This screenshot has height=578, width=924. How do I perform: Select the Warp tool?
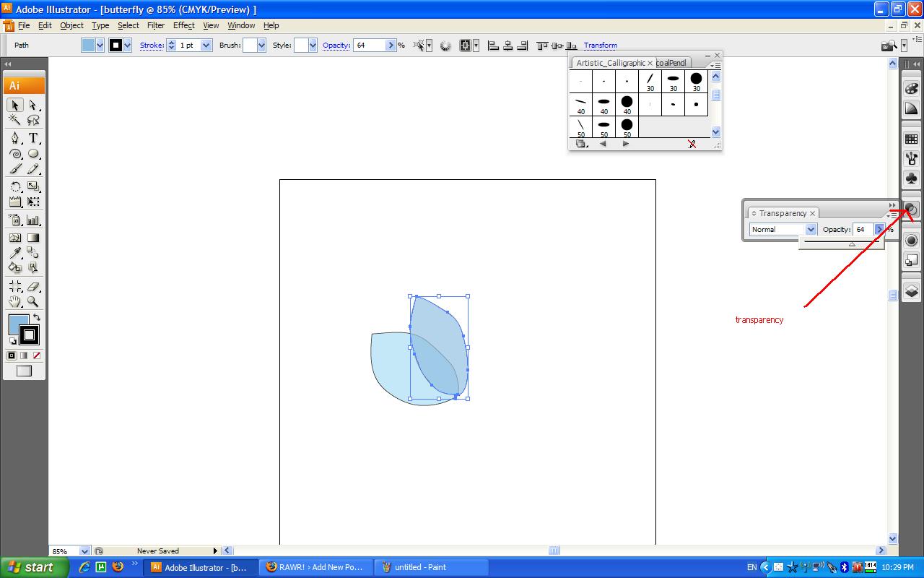click(15, 202)
